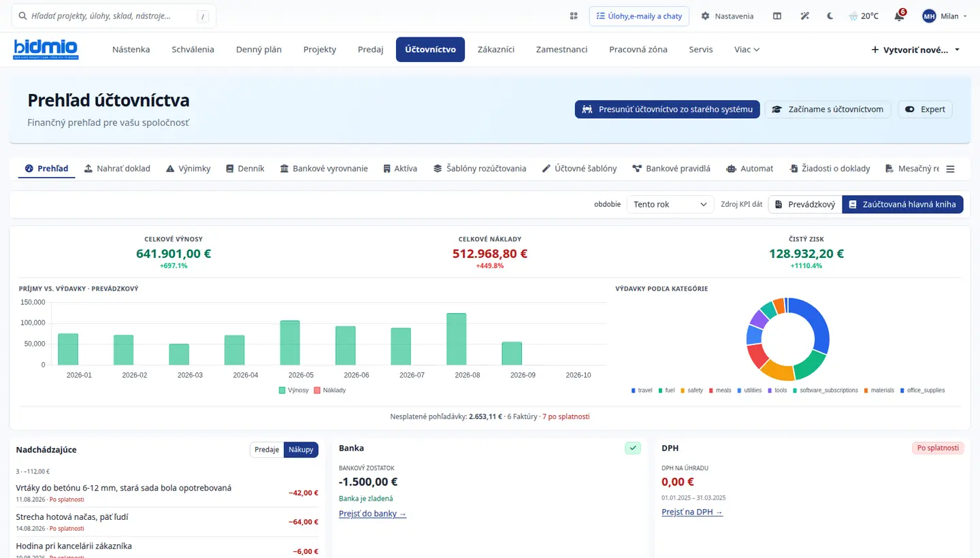This screenshot has height=558, width=980.
Task: Go to Bankové vyrovnanie tab
Action: pyautogui.click(x=324, y=168)
